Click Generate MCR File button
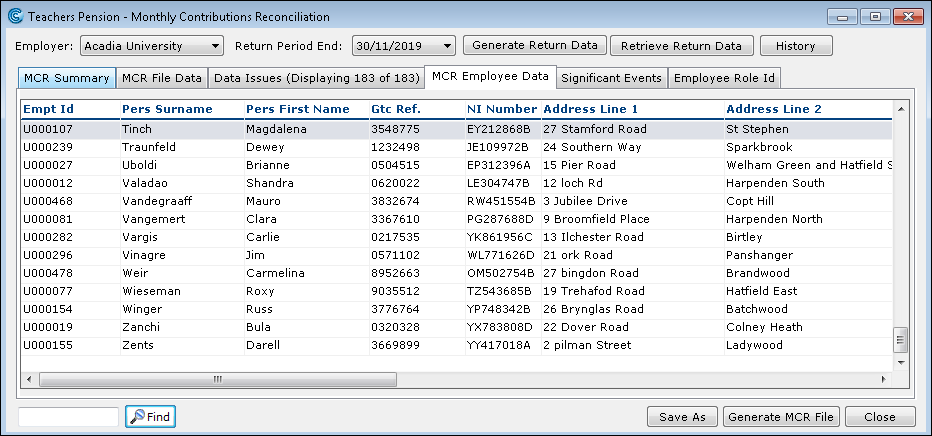The width and height of the screenshot is (932, 436). pyautogui.click(x=781, y=417)
